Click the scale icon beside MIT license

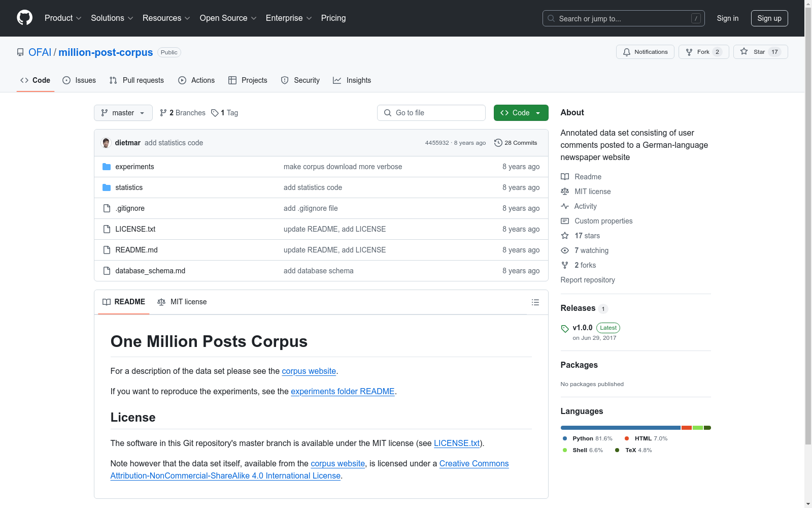[x=565, y=192]
